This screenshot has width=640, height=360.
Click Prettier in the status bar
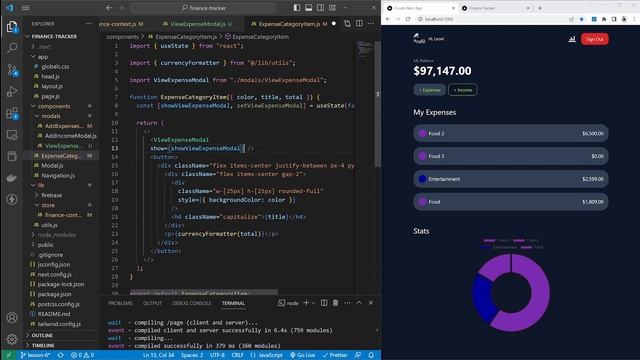tap(335, 355)
